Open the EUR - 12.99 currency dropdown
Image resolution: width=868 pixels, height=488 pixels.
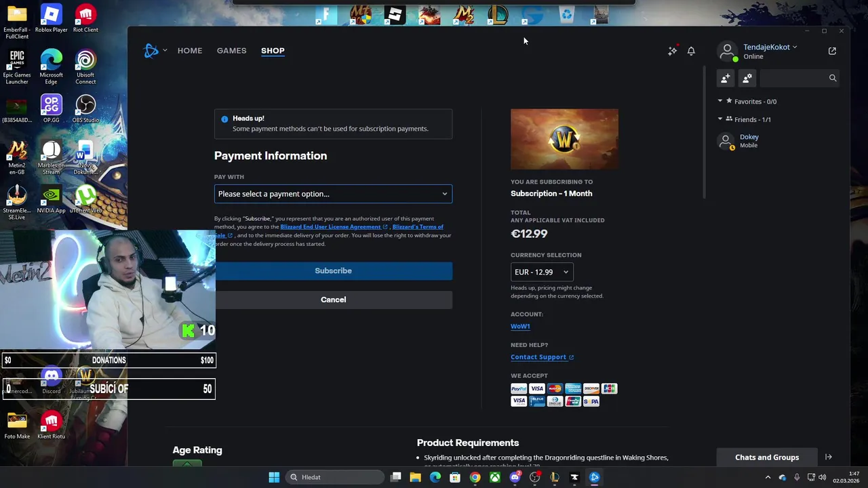coord(541,272)
